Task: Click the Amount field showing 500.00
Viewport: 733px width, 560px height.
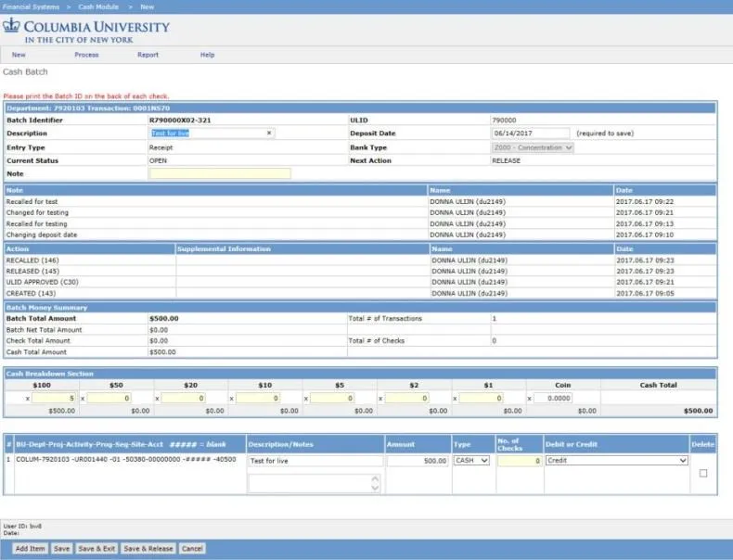Action: pos(418,461)
